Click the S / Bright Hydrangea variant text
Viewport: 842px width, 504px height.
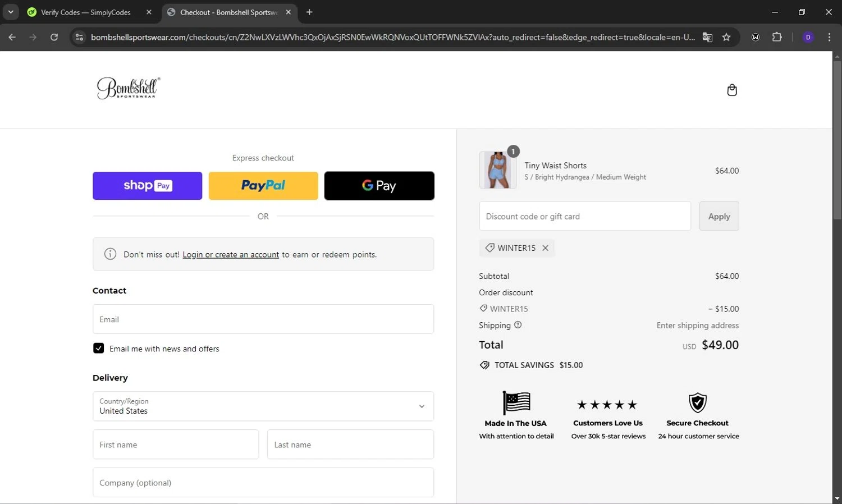[x=585, y=177]
